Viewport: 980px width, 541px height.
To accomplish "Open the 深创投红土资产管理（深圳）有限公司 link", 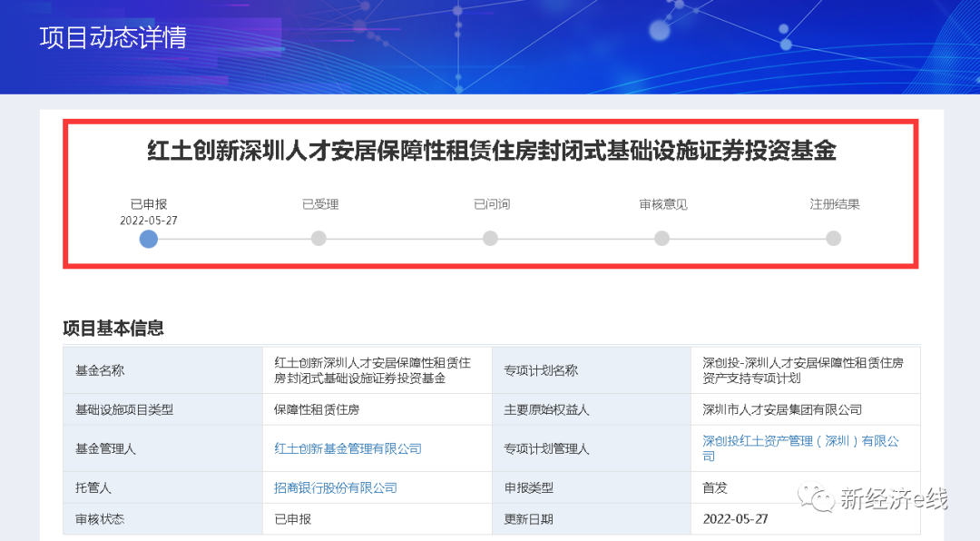I will pyautogui.click(x=800, y=448).
